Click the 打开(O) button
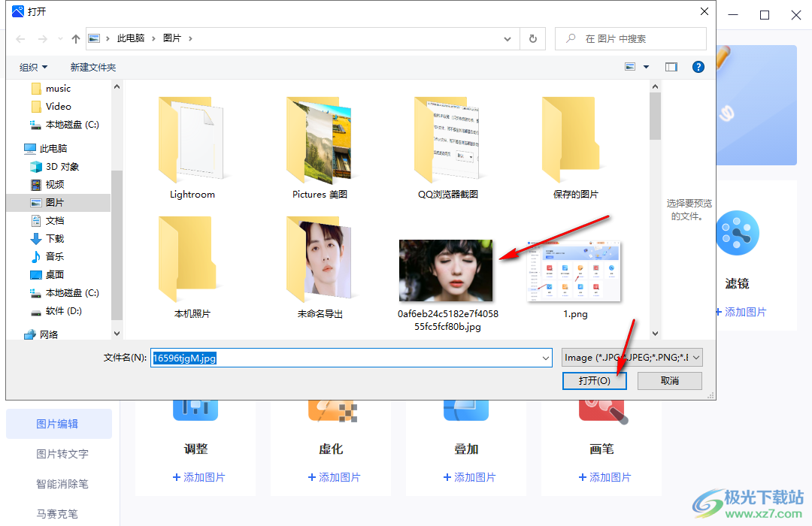 (x=595, y=381)
